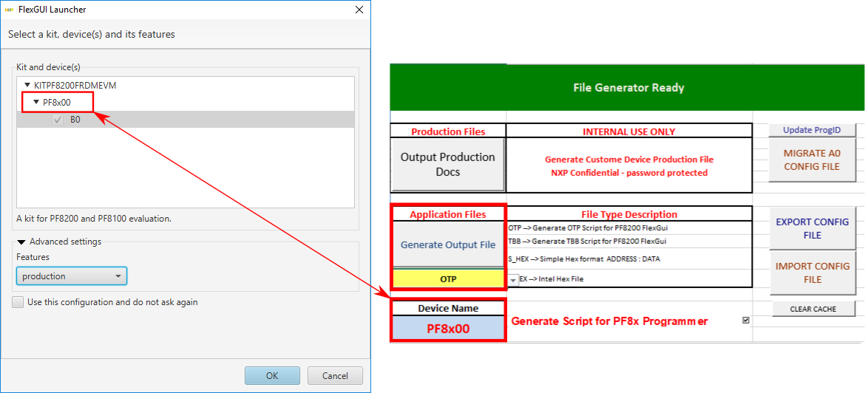Toggle the B0 device checkbox
868x393 pixels.
pos(58,120)
